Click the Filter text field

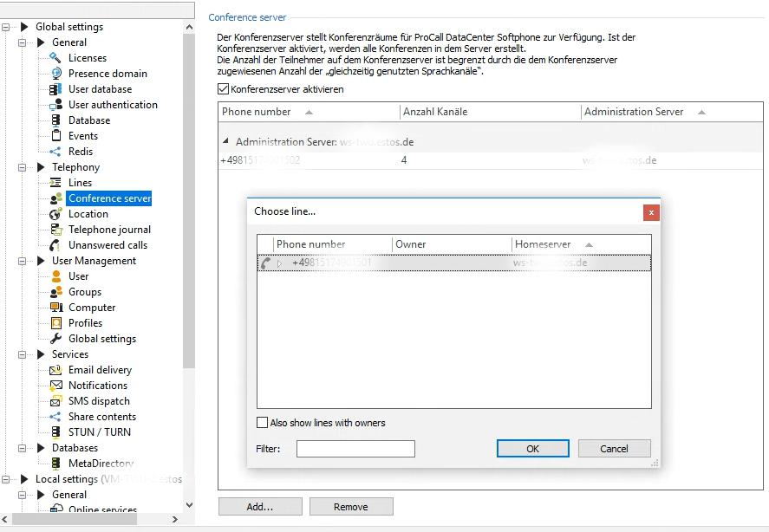(x=355, y=449)
